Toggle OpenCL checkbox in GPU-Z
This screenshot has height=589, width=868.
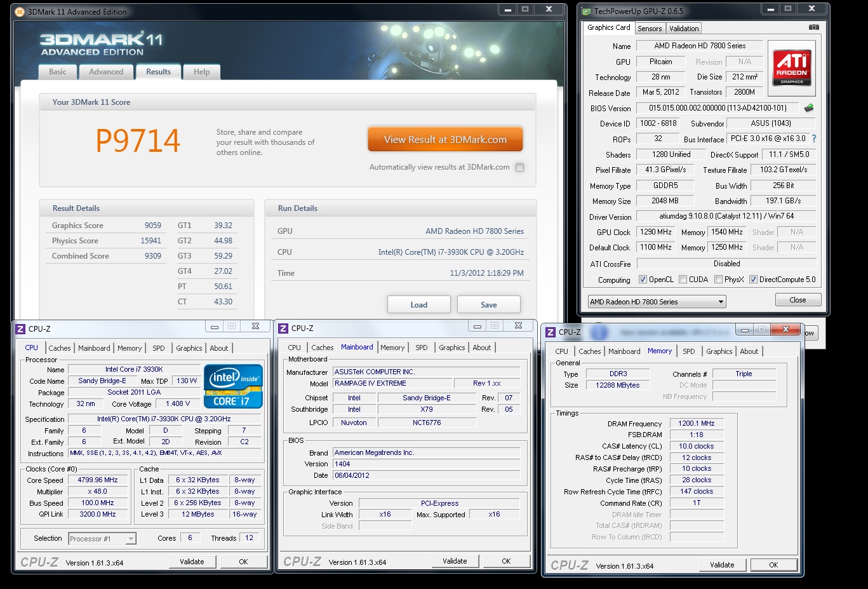click(643, 280)
